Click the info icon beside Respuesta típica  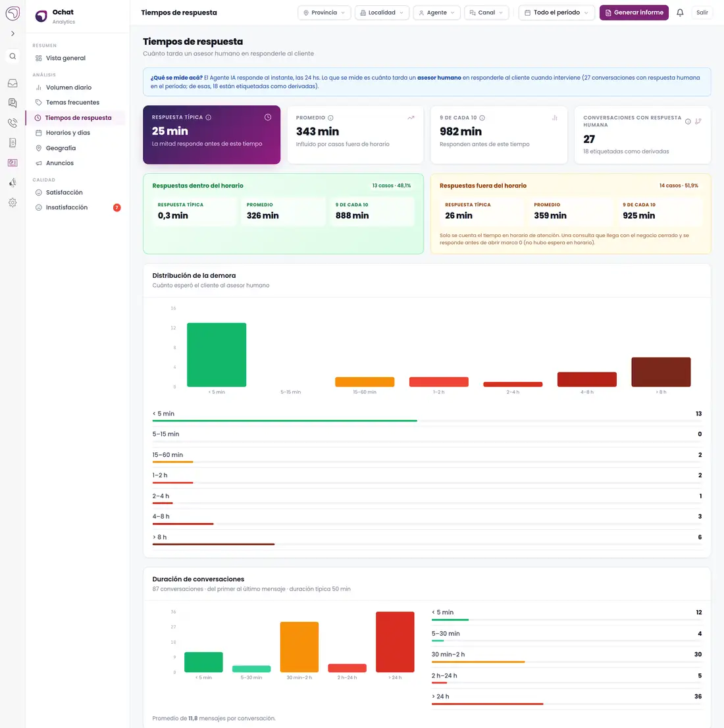point(209,117)
